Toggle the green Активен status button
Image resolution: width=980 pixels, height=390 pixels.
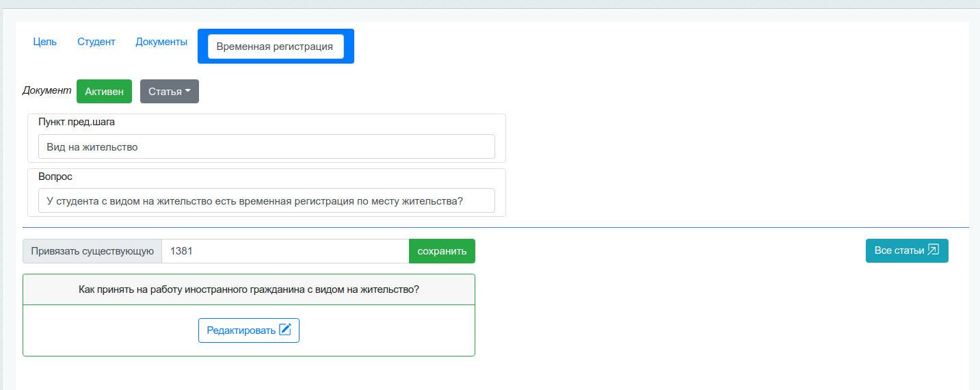tap(104, 92)
